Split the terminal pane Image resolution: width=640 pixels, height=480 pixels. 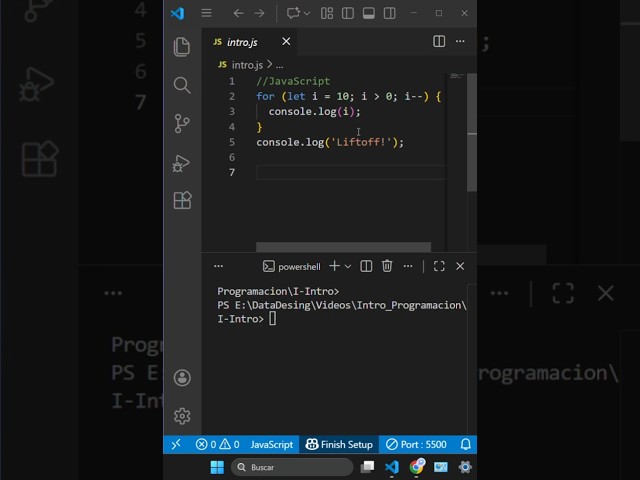[x=366, y=266]
